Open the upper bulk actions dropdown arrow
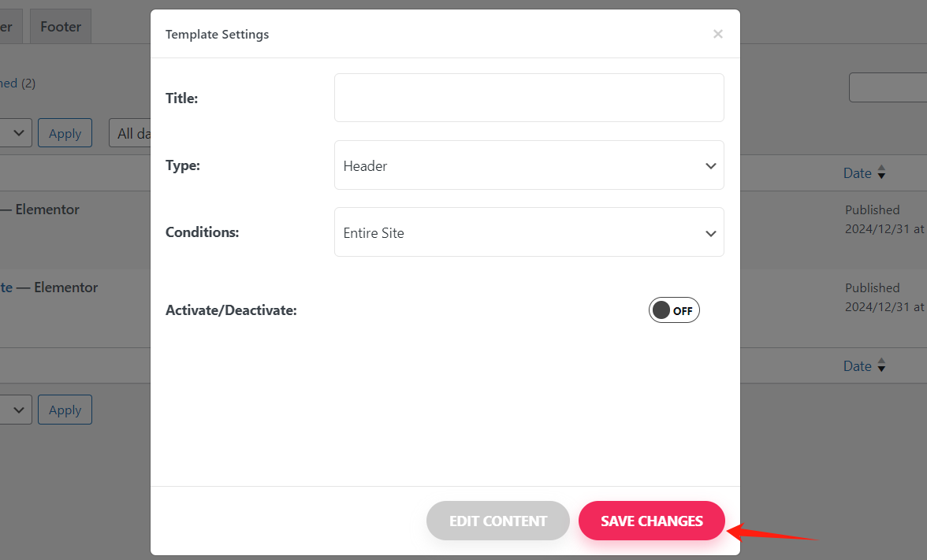The height and width of the screenshot is (560, 927). pyautogui.click(x=19, y=133)
